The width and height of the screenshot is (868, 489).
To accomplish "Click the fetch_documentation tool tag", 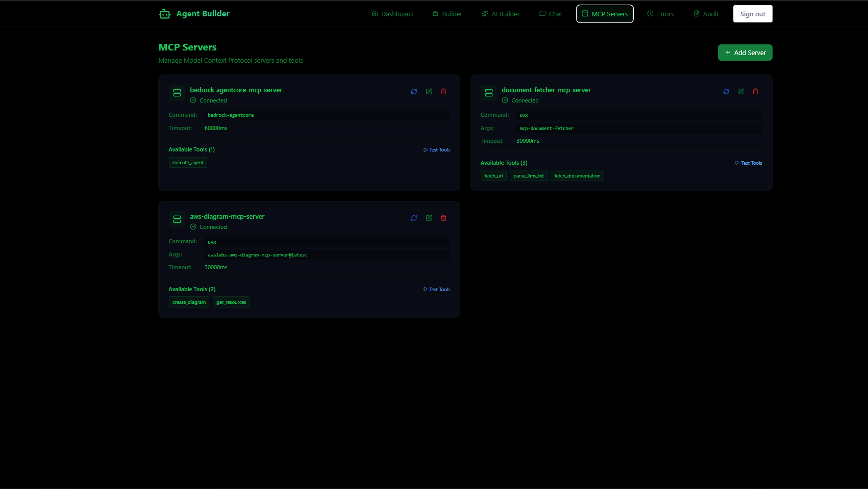I will click(577, 176).
